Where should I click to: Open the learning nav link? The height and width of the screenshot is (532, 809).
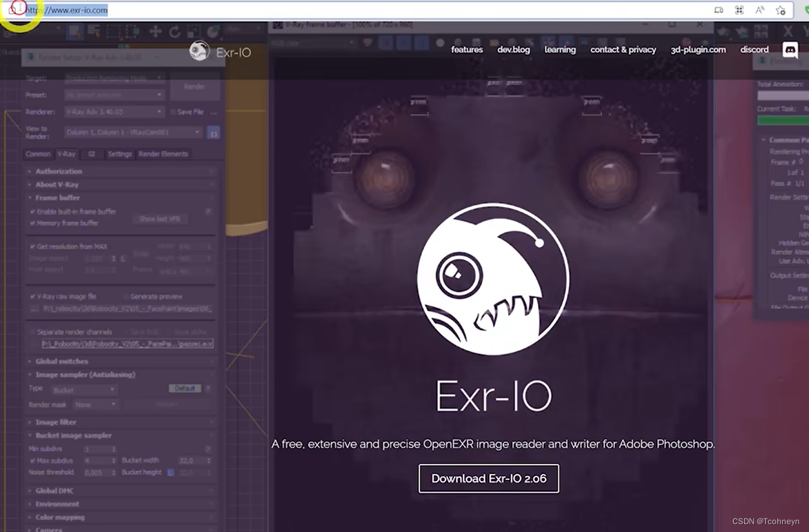coord(560,50)
